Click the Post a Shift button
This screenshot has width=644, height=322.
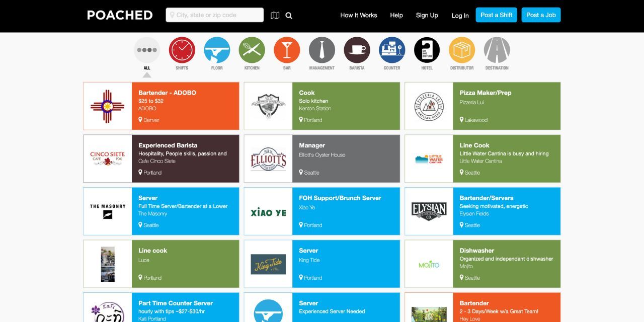pos(497,15)
